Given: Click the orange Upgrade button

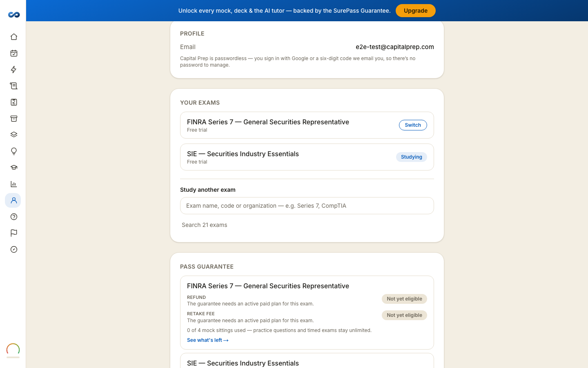Looking at the screenshot, I should [416, 11].
